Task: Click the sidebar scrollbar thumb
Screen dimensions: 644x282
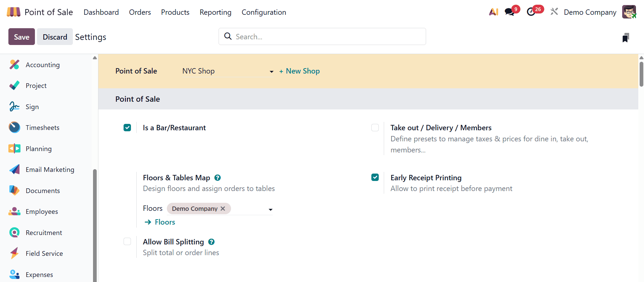Action: pyautogui.click(x=95, y=225)
